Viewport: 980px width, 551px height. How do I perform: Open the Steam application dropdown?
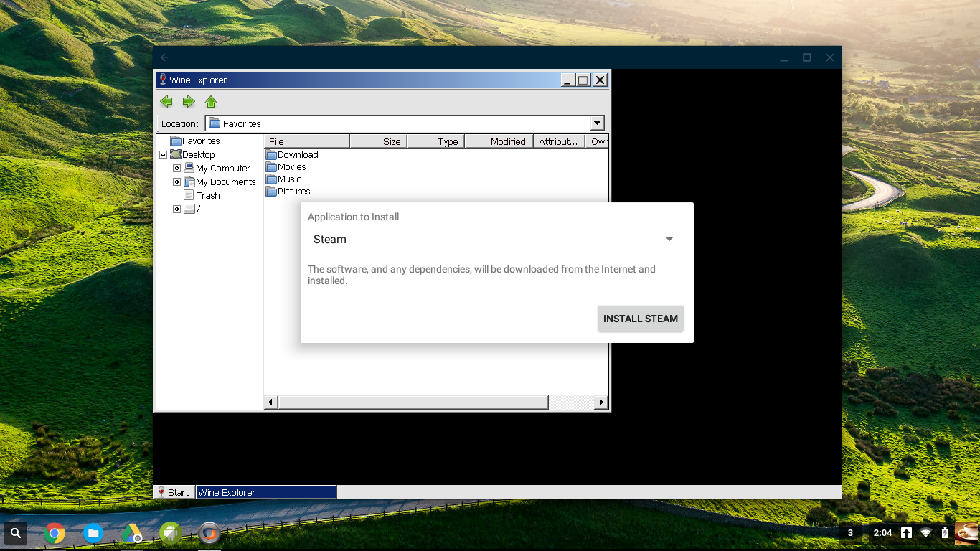point(494,240)
